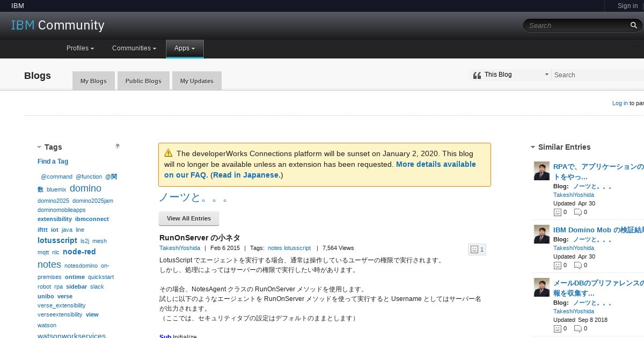Screen dimensions: 644x338
Task: Select the @command tag
Action: (x=56, y=177)
